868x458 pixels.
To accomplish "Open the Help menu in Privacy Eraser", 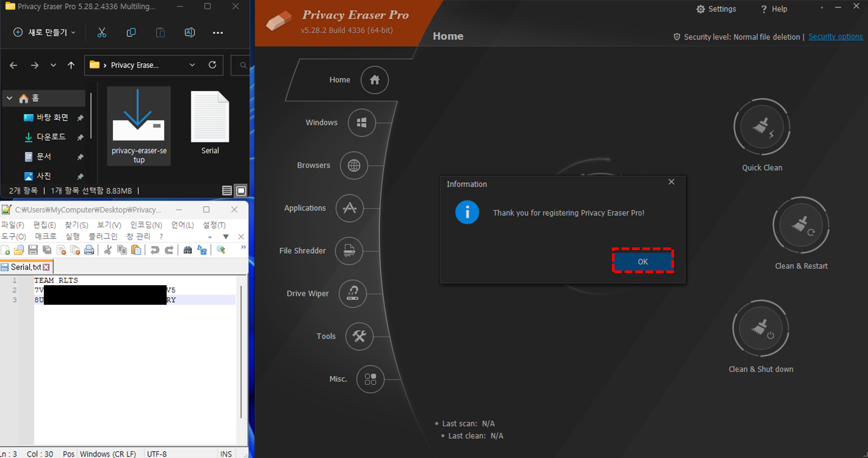I will pyautogui.click(x=774, y=9).
